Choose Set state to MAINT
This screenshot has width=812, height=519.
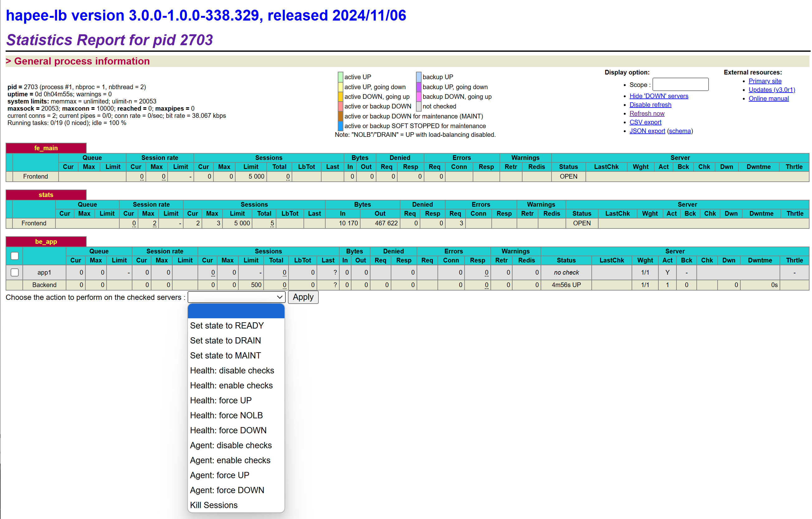pyautogui.click(x=236, y=355)
